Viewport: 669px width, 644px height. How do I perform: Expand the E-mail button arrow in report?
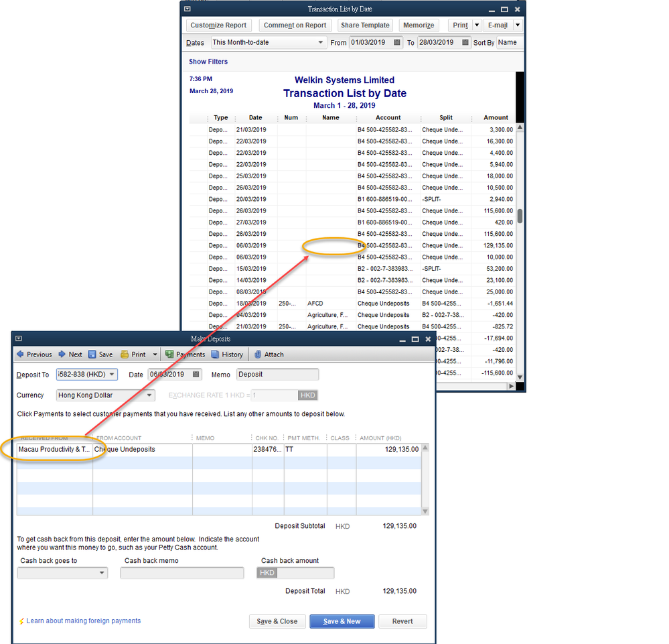tap(518, 25)
